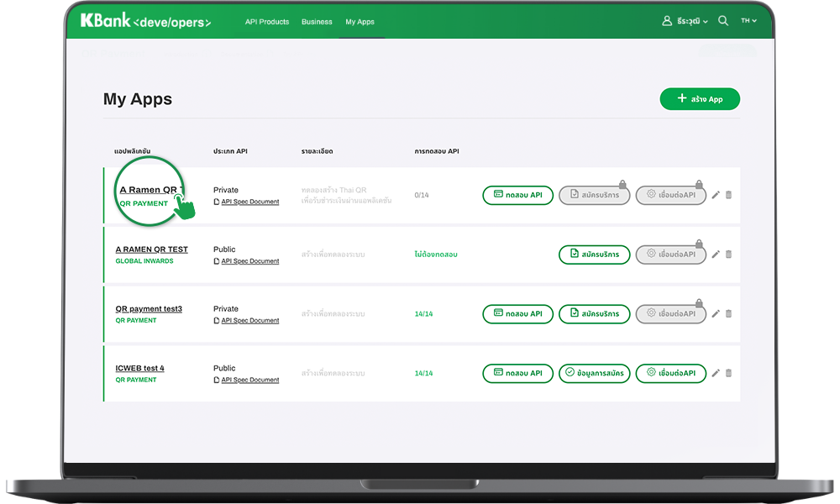Click the My Apps page heading
This screenshot has height=504, width=840.
(138, 99)
